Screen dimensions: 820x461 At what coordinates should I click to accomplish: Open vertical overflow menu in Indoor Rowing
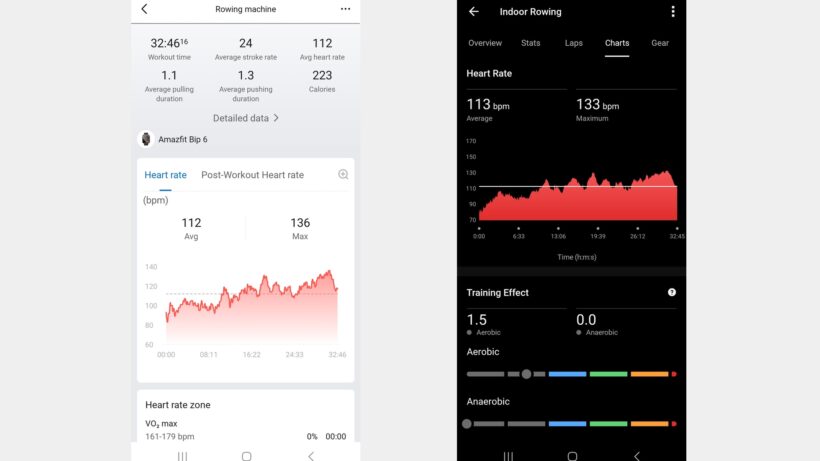click(673, 12)
